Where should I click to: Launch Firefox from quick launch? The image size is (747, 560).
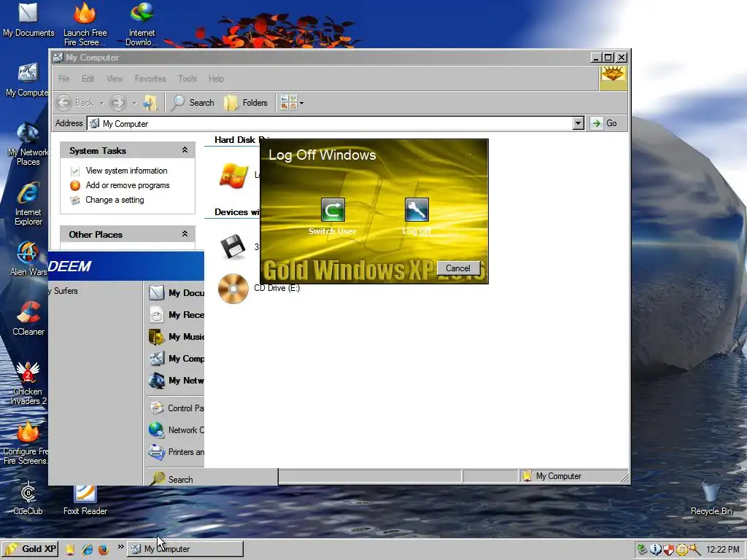pos(103,549)
